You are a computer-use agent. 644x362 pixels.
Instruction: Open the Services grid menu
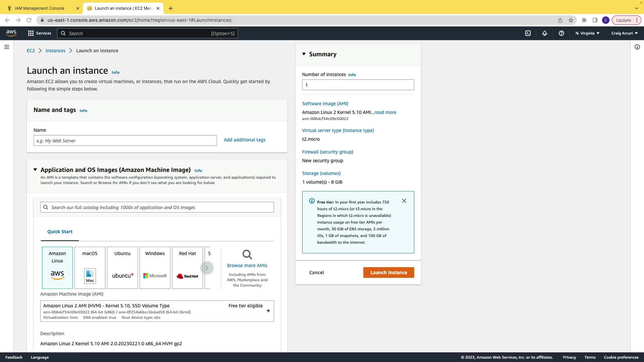(x=40, y=33)
